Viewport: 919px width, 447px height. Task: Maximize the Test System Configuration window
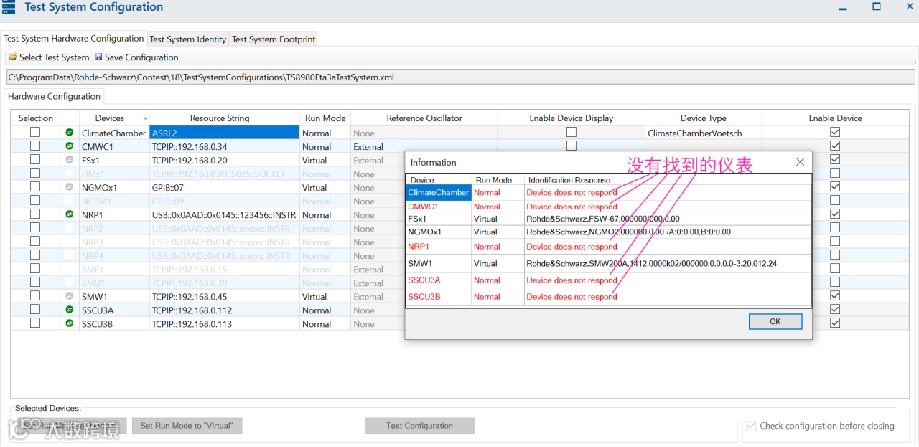877,7
